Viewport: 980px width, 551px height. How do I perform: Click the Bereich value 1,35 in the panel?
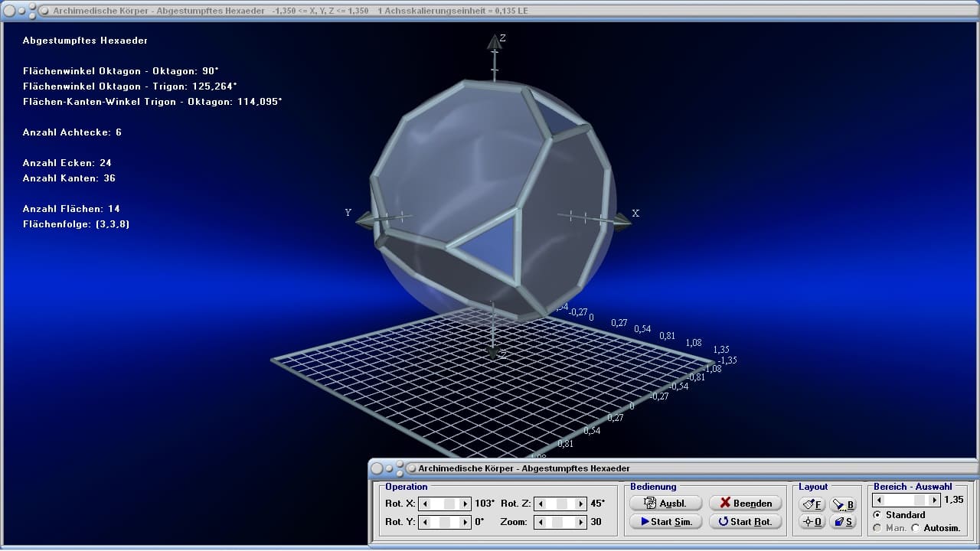pyautogui.click(x=954, y=500)
